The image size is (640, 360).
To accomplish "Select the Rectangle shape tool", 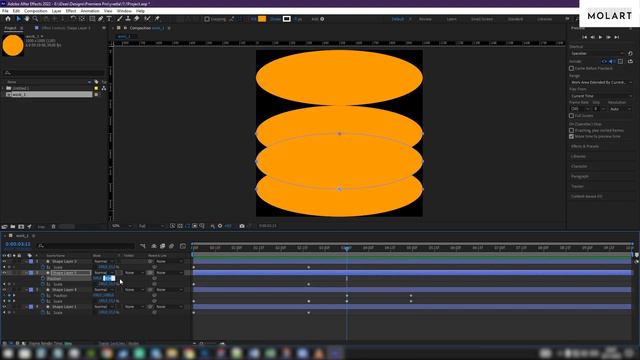I will 92,19.
